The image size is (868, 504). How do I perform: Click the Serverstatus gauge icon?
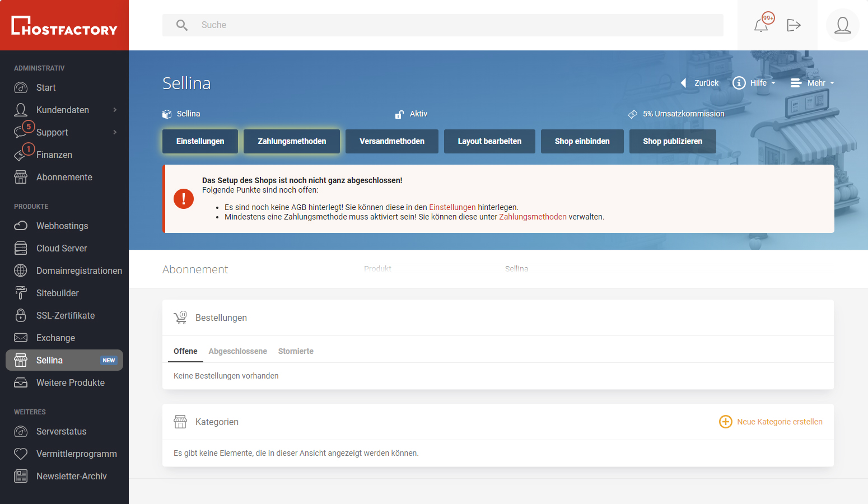click(x=21, y=431)
